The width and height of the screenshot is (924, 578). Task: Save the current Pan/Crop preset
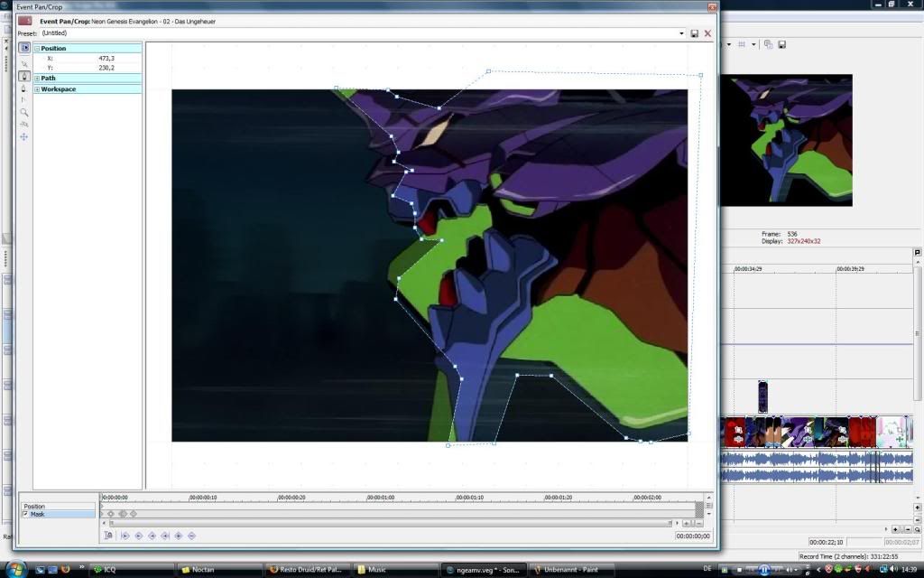point(694,33)
